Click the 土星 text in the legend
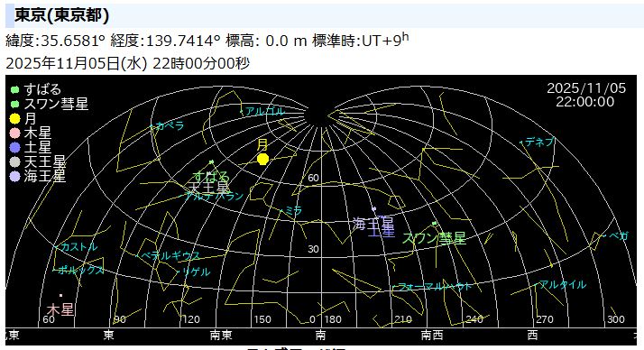 point(38,147)
